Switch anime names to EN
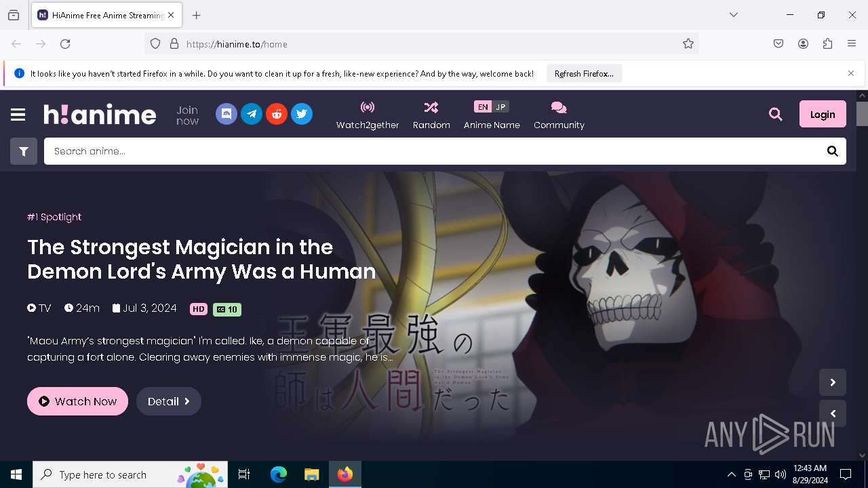The width and height of the screenshot is (868, 488). tap(483, 106)
